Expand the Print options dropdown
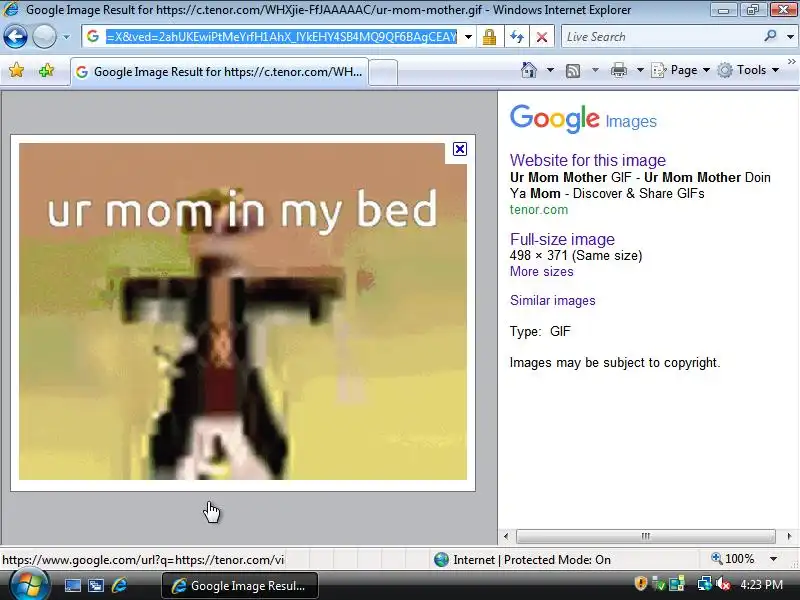Screen dimensions: 800x600 click(640, 70)
